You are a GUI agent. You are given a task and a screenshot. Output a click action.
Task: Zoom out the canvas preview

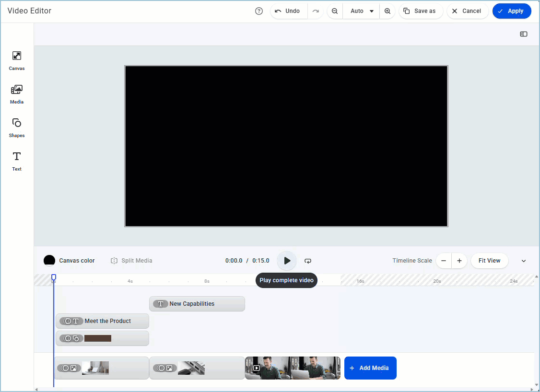pos(335,11)
